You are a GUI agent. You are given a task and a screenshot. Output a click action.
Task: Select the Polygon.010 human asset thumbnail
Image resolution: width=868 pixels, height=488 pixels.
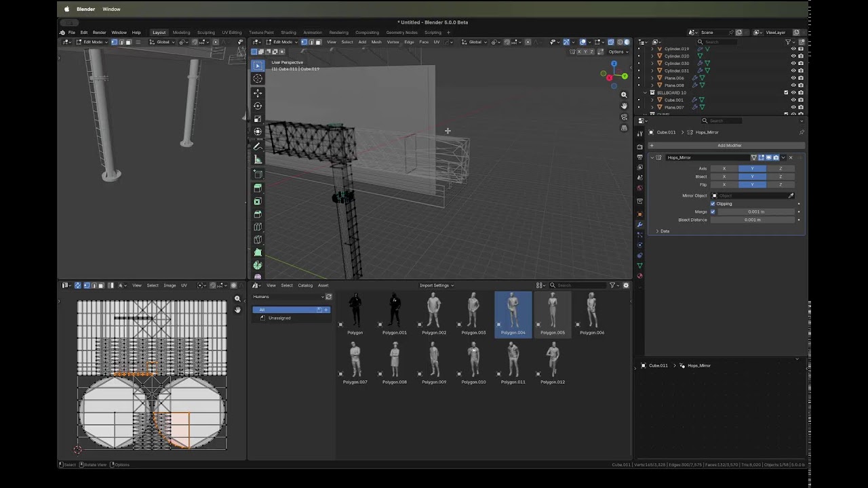(x=473, y=363)
